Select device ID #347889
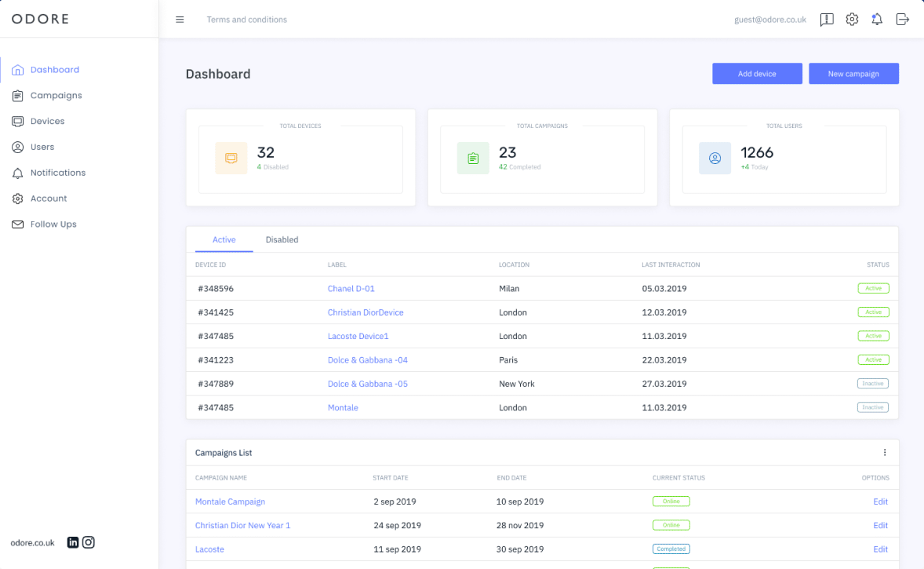Viewport: 924px width, 569px height. [216, 384]
